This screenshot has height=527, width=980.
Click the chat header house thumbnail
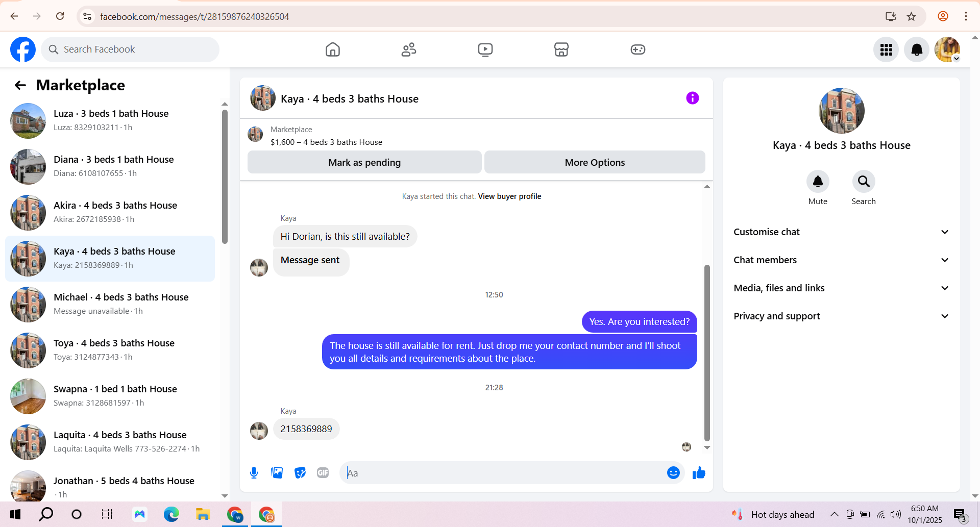[x=263, y=98]
